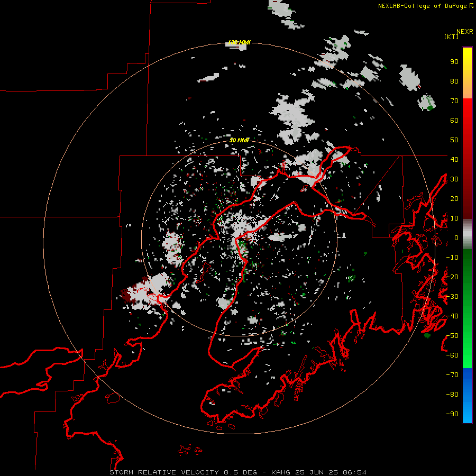Click the -50 knot scale label

[x=452, y=336]
